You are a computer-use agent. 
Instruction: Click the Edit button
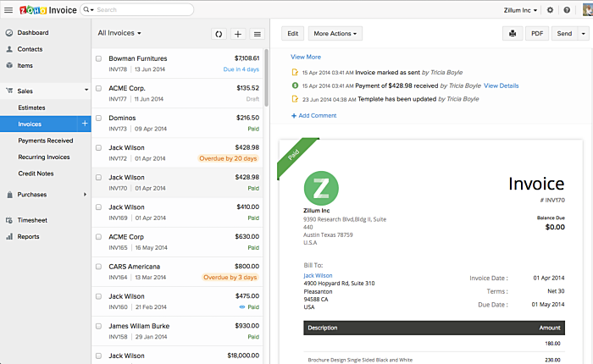click(x=293, y=34)
